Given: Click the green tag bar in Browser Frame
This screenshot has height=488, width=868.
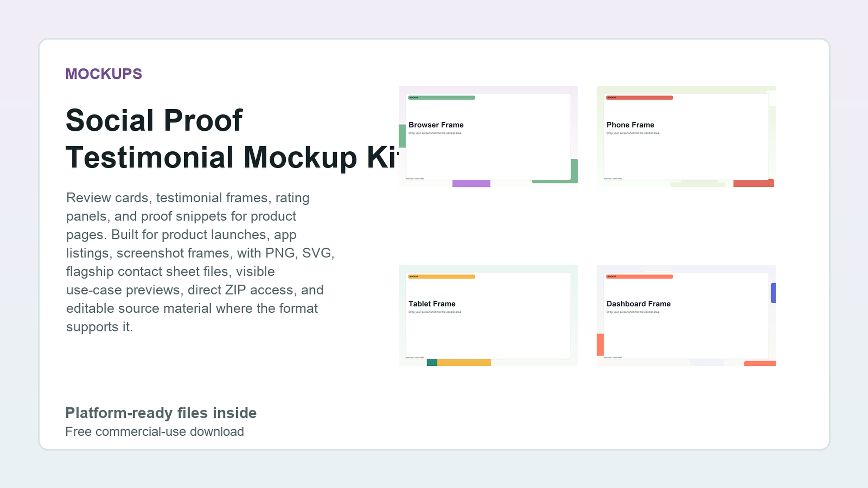Looking at the screenshot, I should [441, 98].
